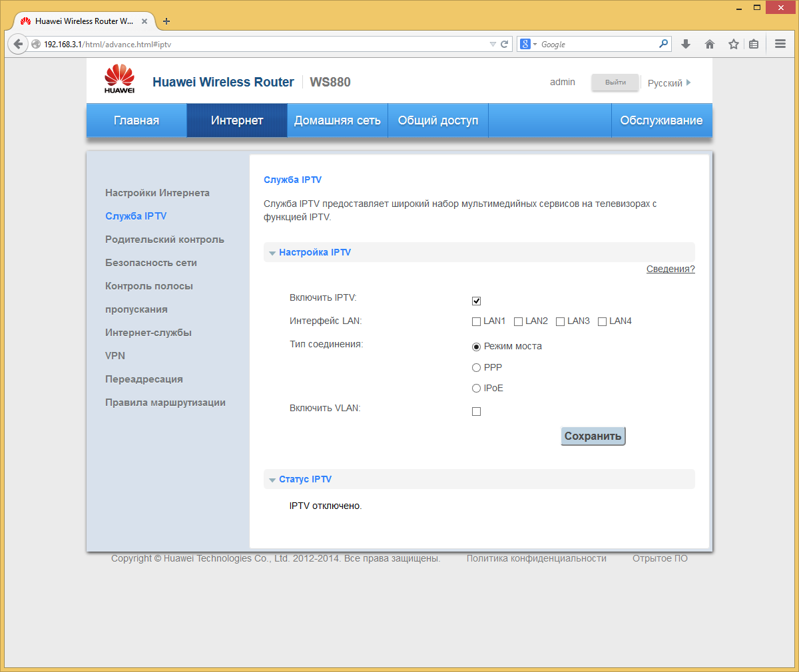The image size is (799, 672).
Task: Click the admin username text
Action: pos(563,82)
